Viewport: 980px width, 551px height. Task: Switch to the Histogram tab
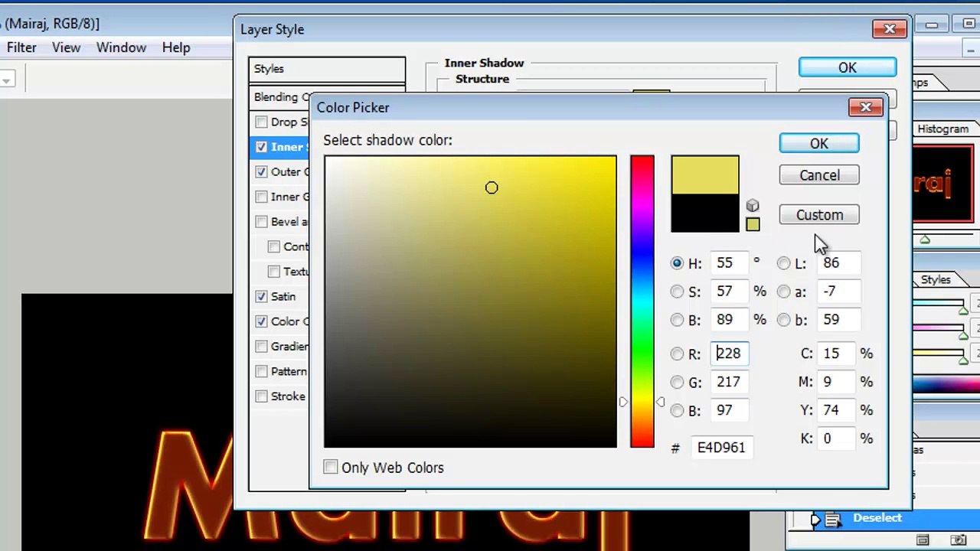coord(942,129)
